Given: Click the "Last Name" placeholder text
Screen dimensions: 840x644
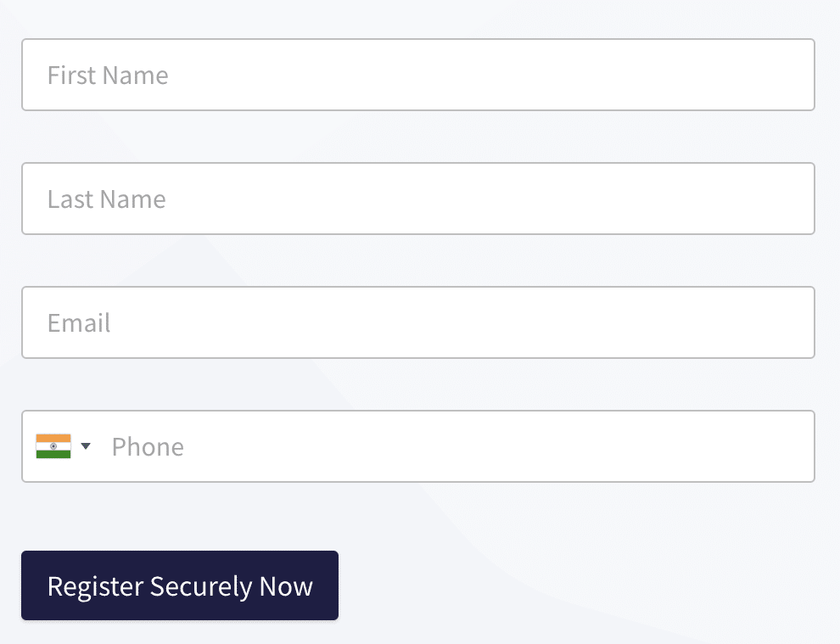Looking at the screenshot, I should (106, 199).
